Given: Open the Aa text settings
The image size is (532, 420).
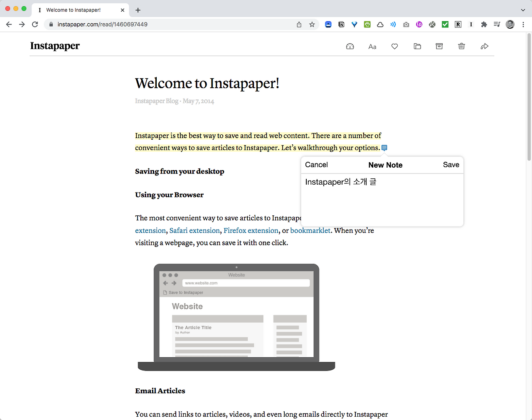Looking at the screenshot, I should (x=372, y=47).
